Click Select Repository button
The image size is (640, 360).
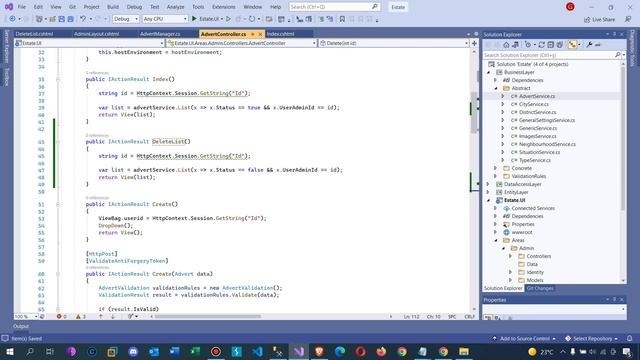point(591,338)
